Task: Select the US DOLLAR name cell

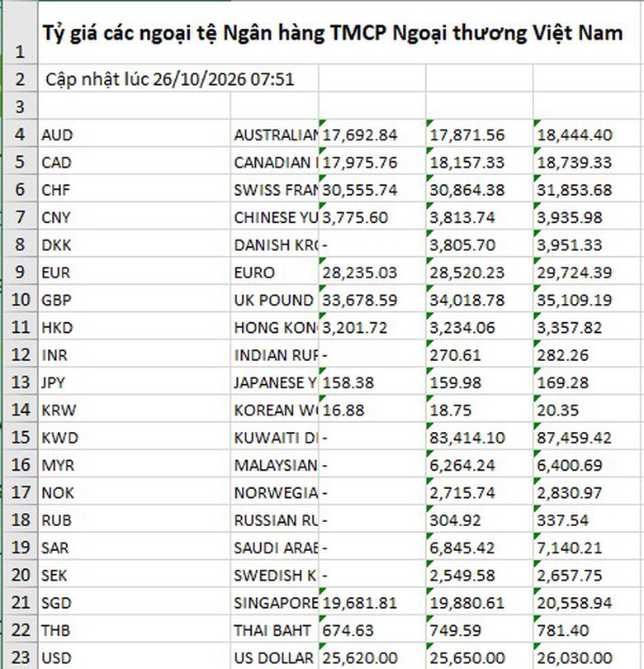Action: [x=274, y=657]
